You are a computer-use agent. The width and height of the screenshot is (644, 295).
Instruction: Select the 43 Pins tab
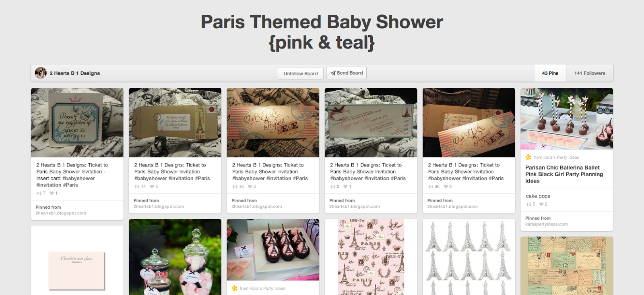550,73
